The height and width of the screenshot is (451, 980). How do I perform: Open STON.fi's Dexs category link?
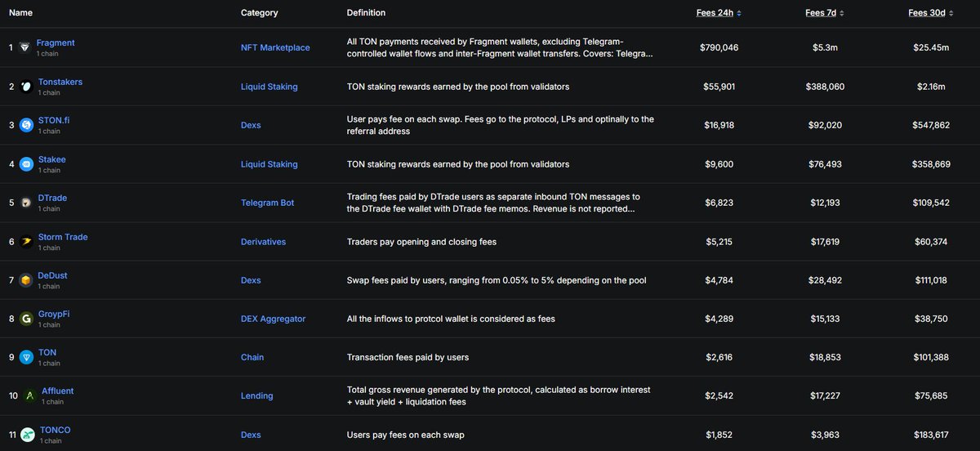tap(251, 125)
